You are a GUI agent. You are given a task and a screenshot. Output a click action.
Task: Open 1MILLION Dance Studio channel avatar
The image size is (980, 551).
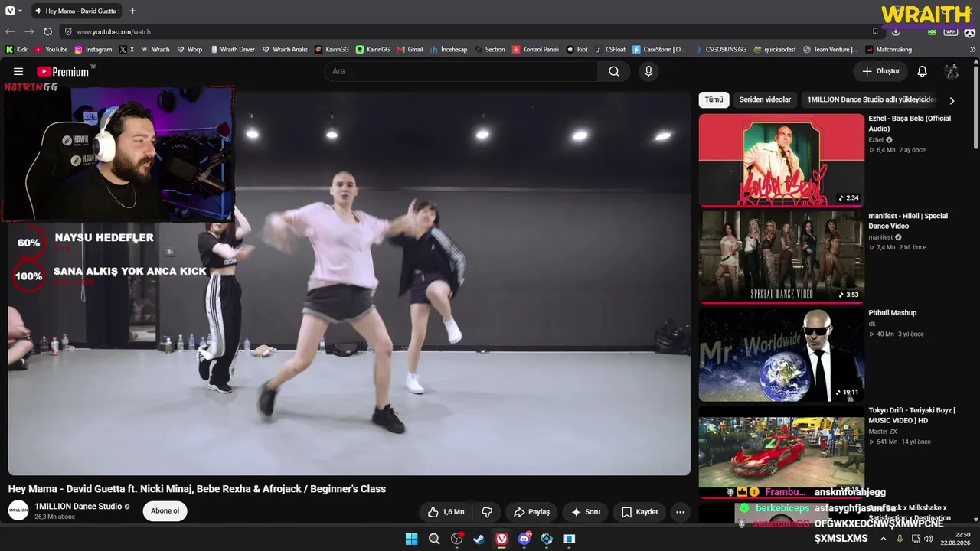click(18, 510)
